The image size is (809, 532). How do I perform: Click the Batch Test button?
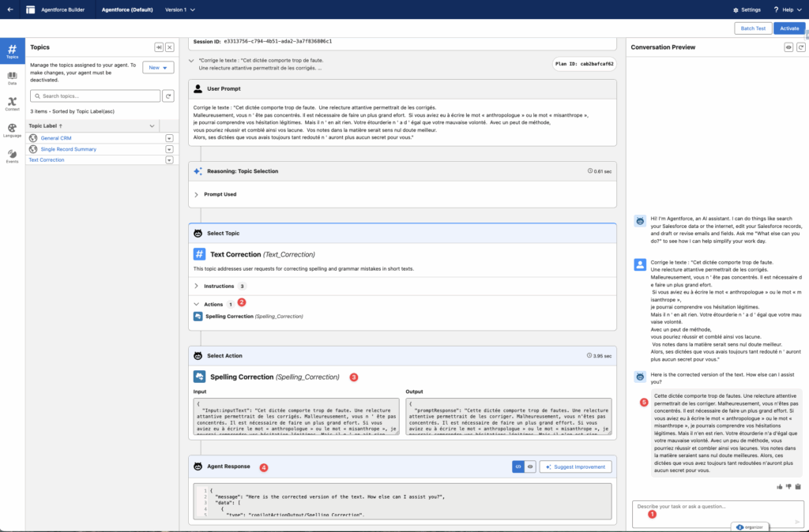[x=753, y=28]
